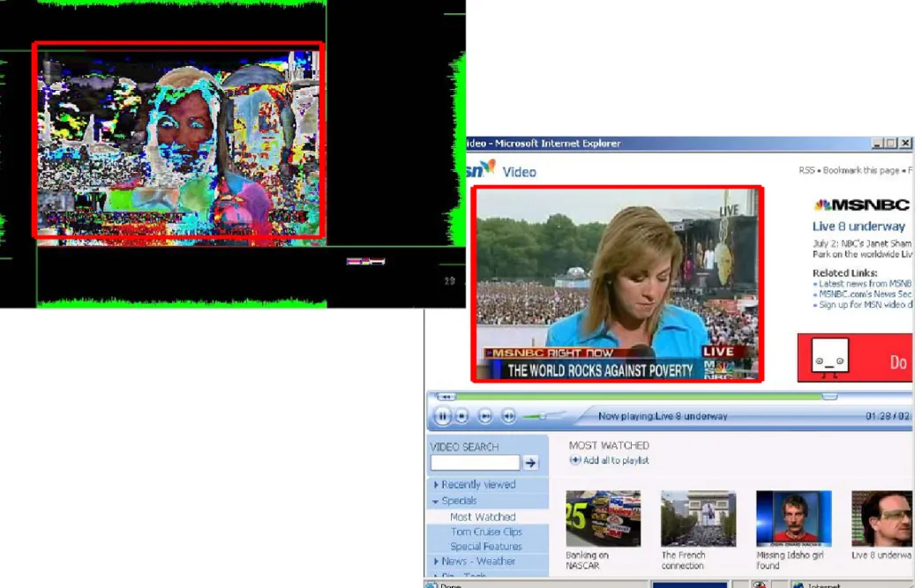Open Sign up for MSN video link
Viewport: 922px width, 588px height.
click(865, 305)
